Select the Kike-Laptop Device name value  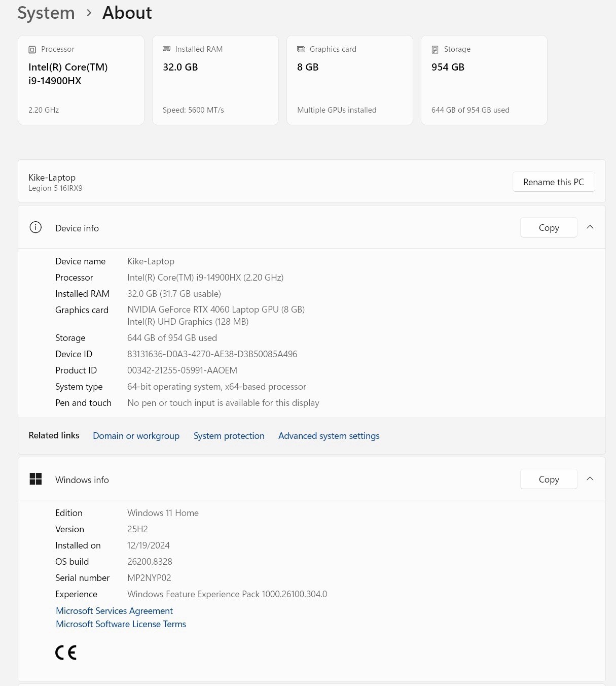pos(151,261)
